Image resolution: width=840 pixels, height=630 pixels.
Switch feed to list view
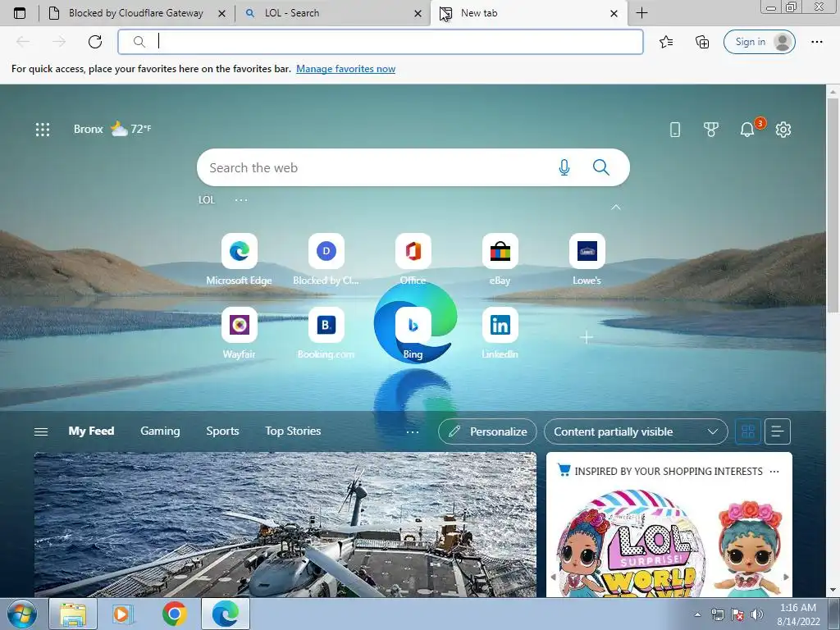[778, 431]
